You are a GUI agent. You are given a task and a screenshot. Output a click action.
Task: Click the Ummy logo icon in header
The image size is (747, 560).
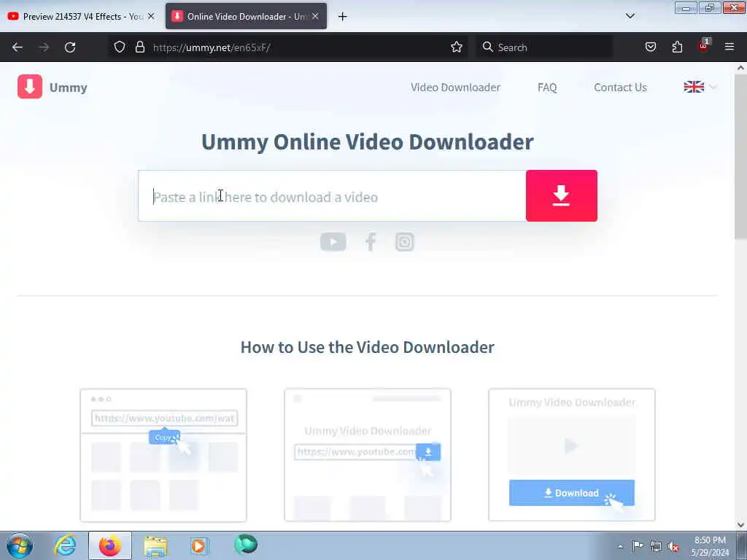tap(29, 87)
